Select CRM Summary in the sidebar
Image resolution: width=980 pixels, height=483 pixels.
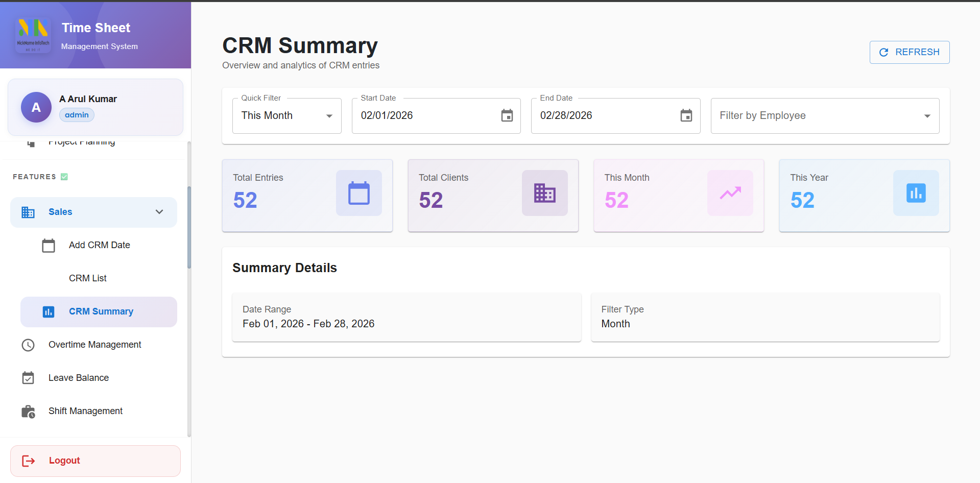(x=101, y=311)
